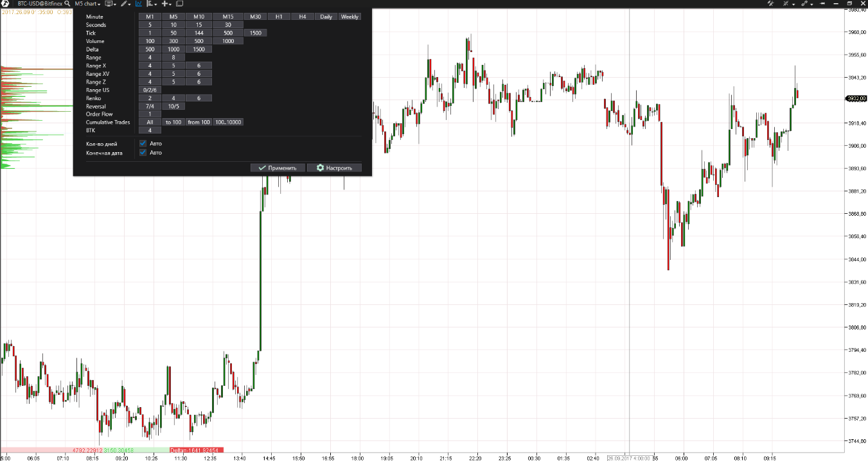Select the M15 minute timeframe
Image resolution: width=868 pixels, height=461 pixels.
[228, 17]
